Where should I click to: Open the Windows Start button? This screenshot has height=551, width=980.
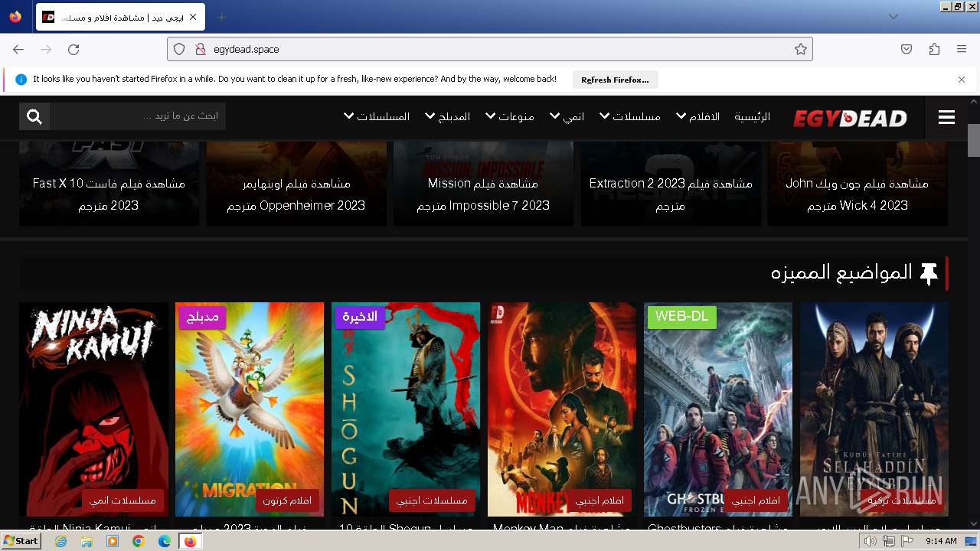(x=21, y=541)
